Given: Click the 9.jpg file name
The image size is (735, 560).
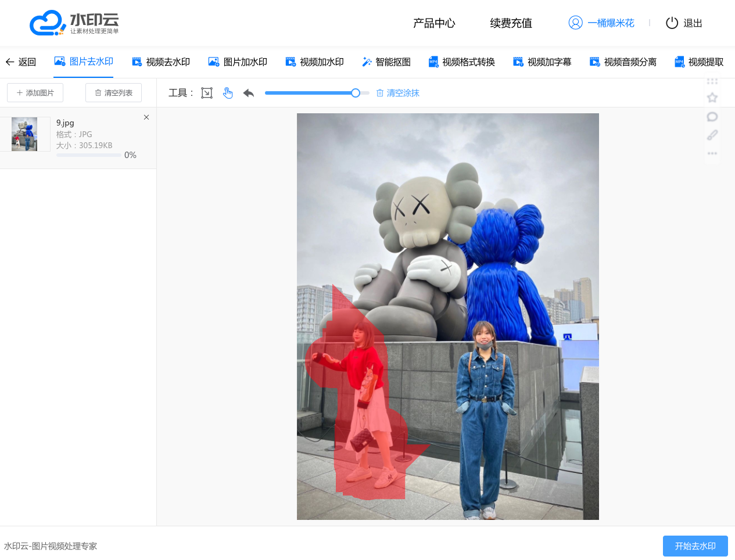Looking at the screenshot, I should click(x=65, y=123).
